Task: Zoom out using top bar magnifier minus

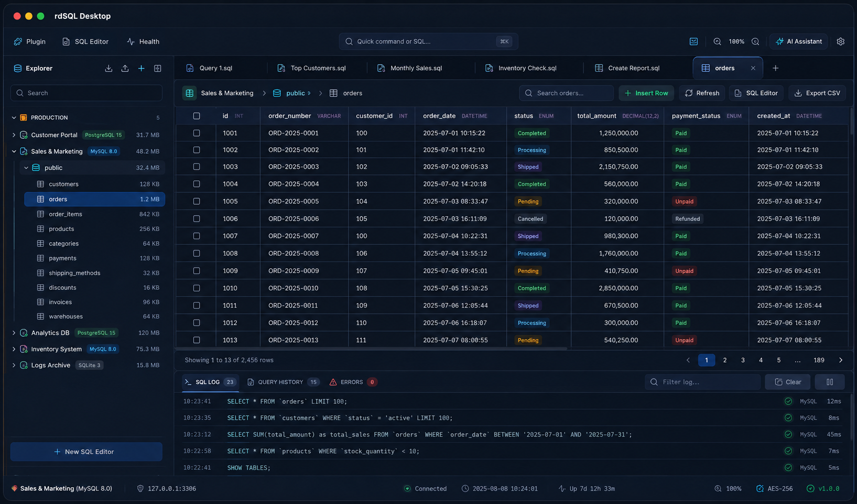Action: click(x=717, y=41)
